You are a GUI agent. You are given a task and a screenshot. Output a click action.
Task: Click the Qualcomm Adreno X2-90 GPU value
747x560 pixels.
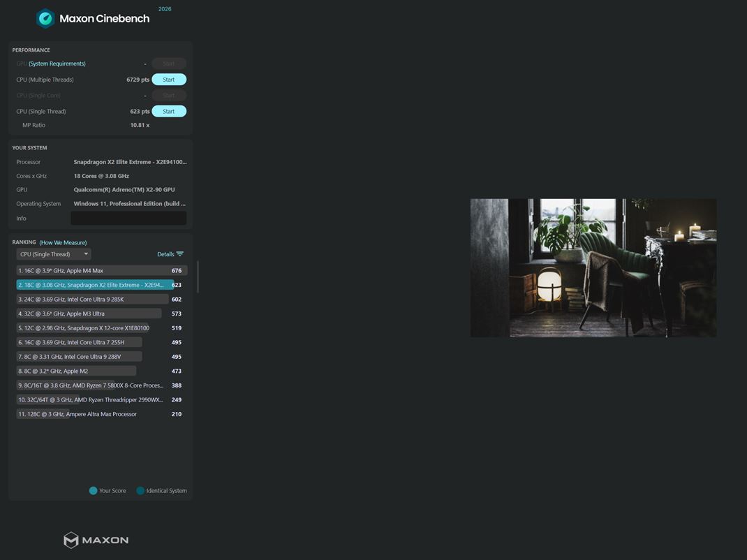[x=124, y=190]
